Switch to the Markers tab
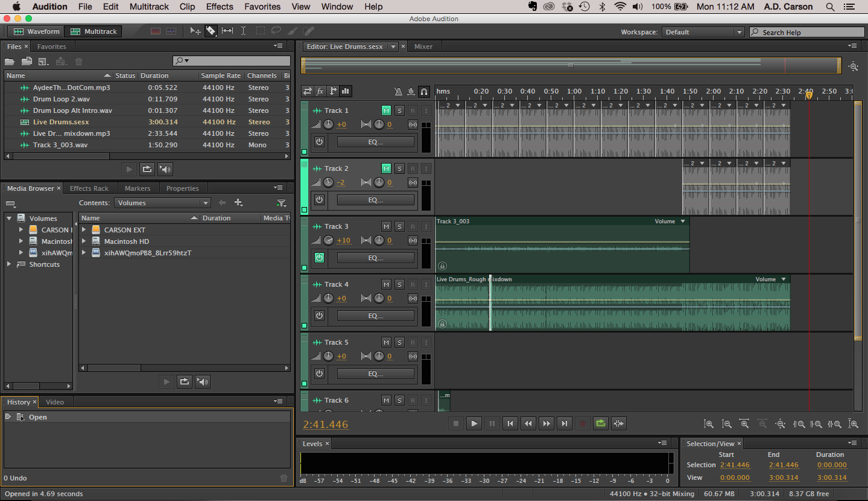The width and height of the screenshot is (868, 501). tap(138, 188)
